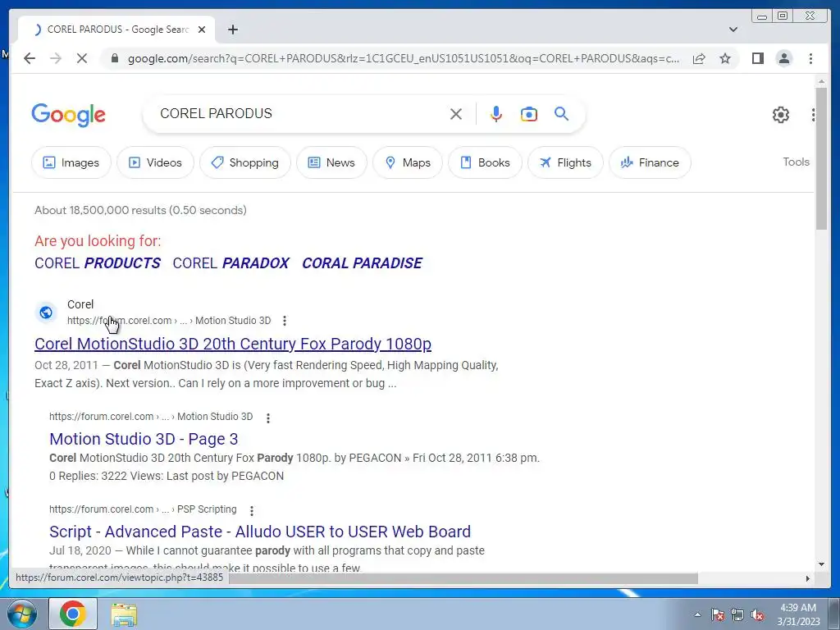Open more options for the Corel result
Image resolution: width=840 pixels, height=630 pixels.
285,321
